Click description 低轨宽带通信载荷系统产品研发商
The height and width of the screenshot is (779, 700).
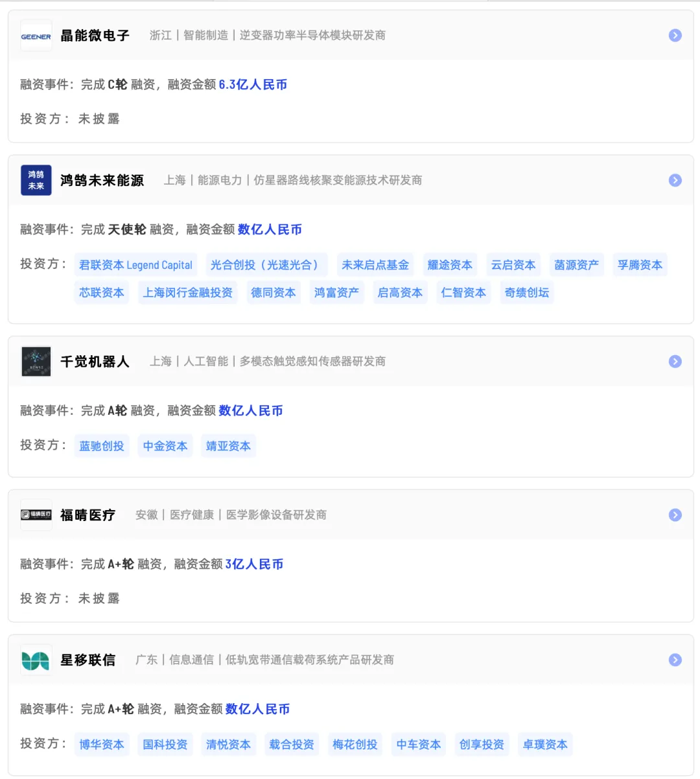tap(310, 660)
